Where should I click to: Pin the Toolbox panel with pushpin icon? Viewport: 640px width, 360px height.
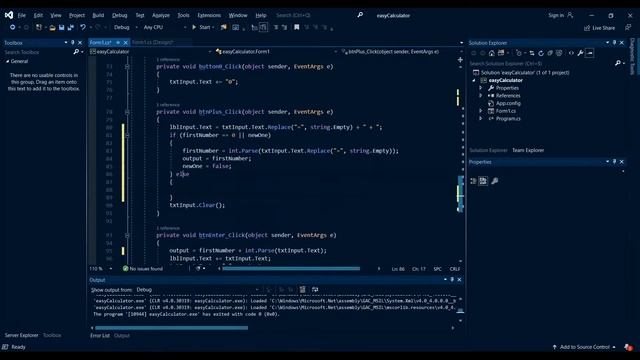point(73,42)
